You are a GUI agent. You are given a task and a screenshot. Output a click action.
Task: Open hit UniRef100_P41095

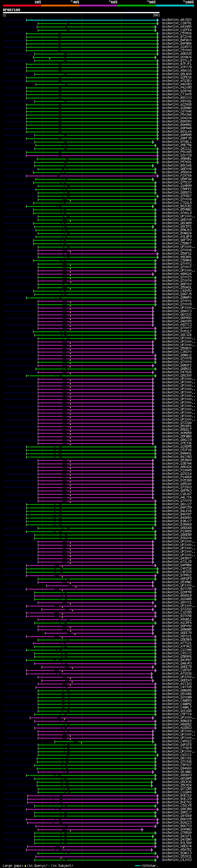[x=177, y=88]
